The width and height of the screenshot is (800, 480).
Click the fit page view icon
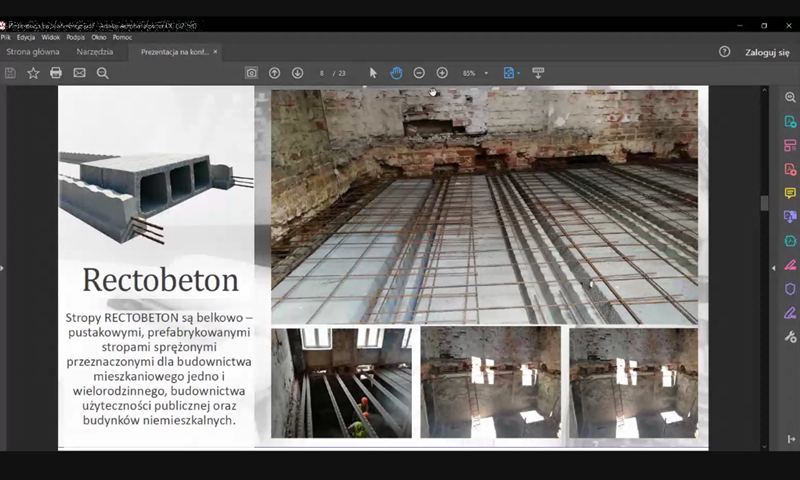pos(509,73)
